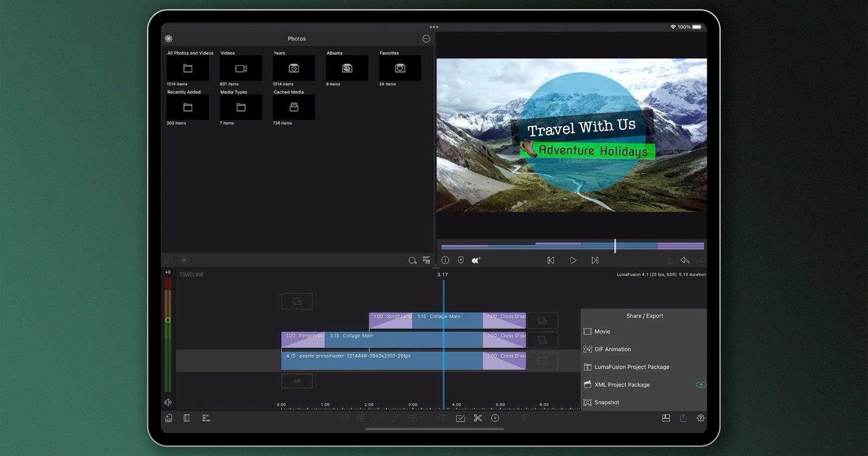Image resolution: width=868 pixels, height=456 pixels.
Task: Open the Cached Media folder
Action: (293, 107)
